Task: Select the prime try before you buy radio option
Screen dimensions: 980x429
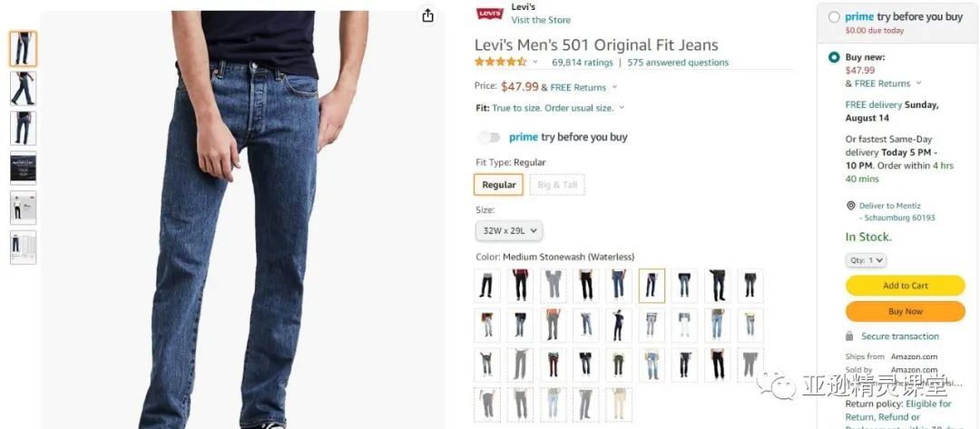Action: point(834,17)
